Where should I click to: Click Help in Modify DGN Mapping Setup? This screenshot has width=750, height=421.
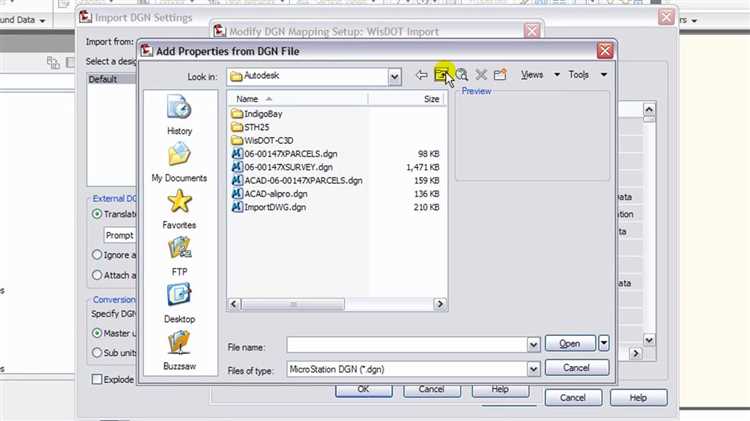click(x=500, y=389)
